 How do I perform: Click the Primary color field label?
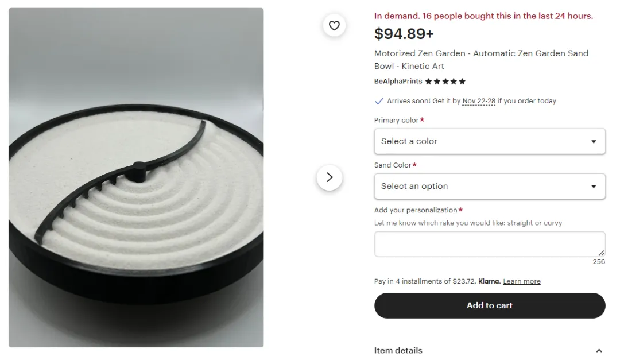pos(396,120)
